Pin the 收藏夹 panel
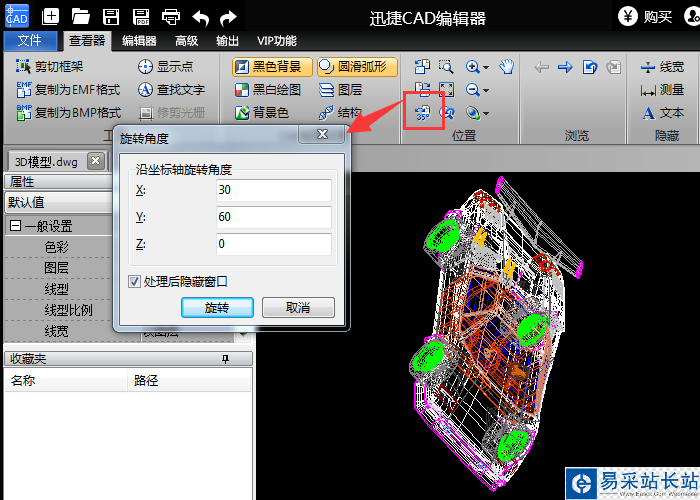Image resolution: width=700 pixels, height=500 pixels. point(225,359)
